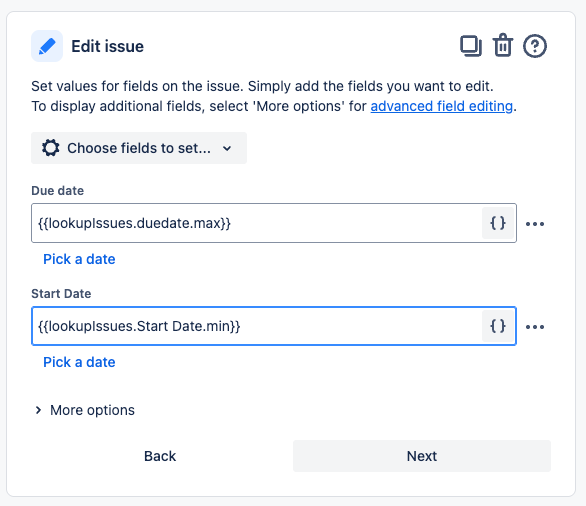Click the trash delete icon
Viewport: 586px width, 506px height.
[503, 45]
